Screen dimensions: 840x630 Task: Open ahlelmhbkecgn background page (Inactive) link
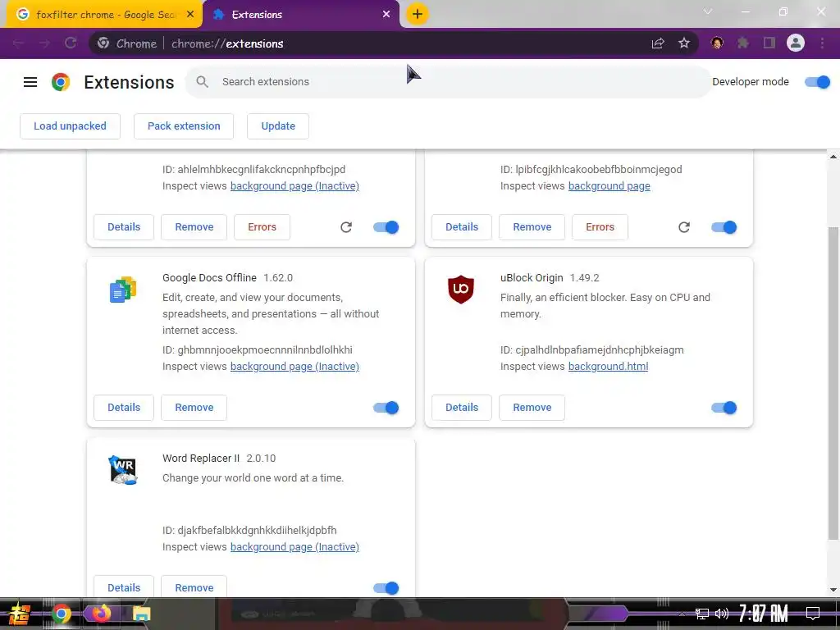[x=294, y=186]
